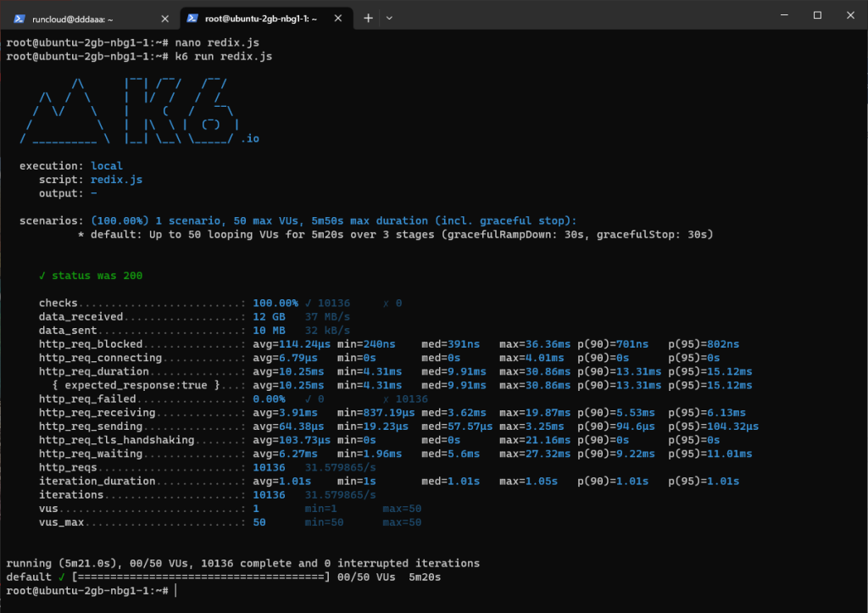Click the default scenario progress bar
This screenshot has height=613, width=868.
click(201, 577)
